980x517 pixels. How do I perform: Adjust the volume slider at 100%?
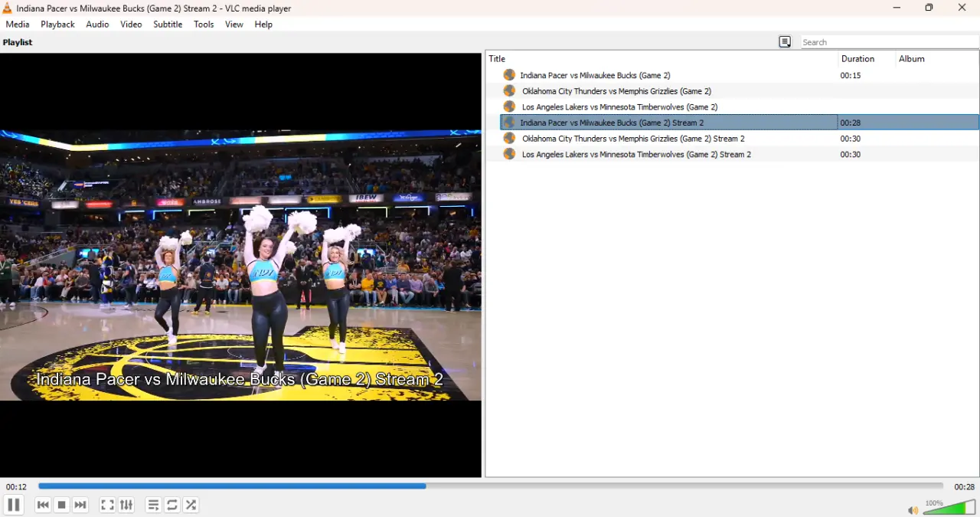coord(949,507)
